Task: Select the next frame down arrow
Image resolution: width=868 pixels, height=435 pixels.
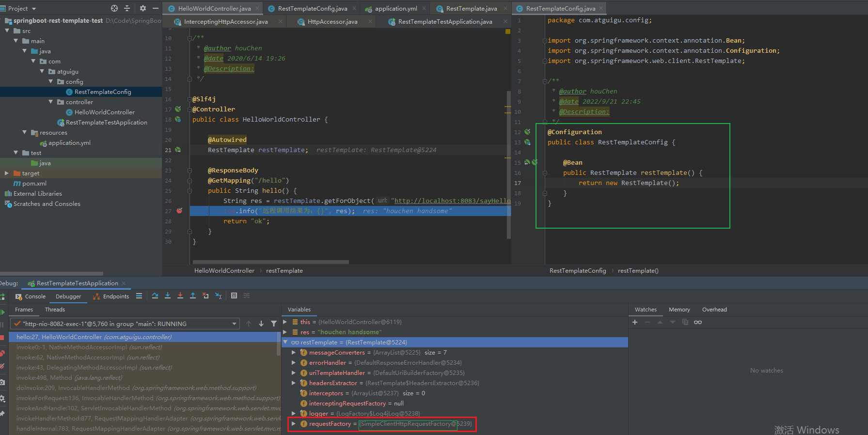Action: point(261,324)
